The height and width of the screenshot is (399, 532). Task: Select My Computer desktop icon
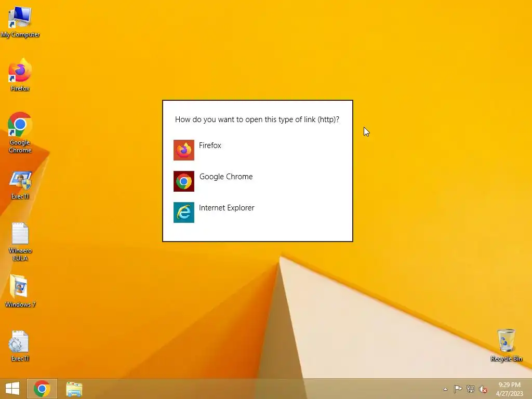point(20,22)
